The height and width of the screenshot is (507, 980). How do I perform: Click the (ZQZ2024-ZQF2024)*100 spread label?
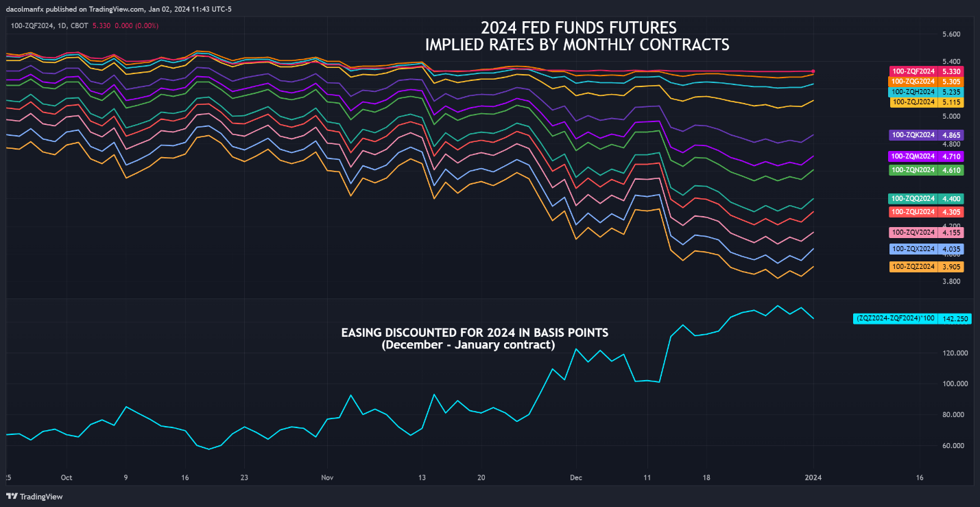pyautogui.click(x=896, y=319)
